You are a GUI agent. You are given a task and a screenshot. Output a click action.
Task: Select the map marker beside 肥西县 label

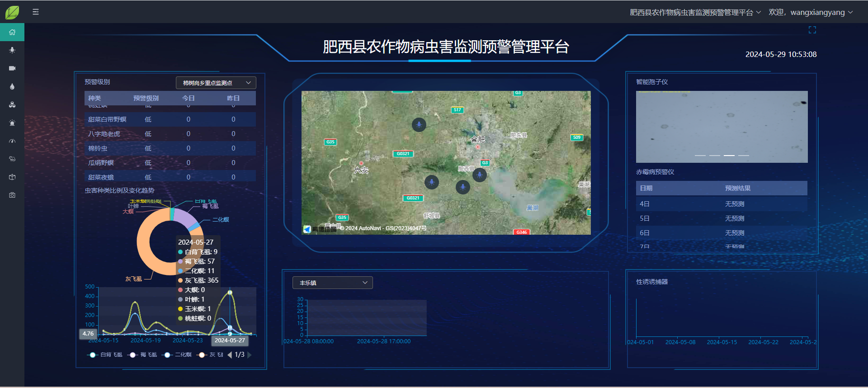(x=480, y=175)
